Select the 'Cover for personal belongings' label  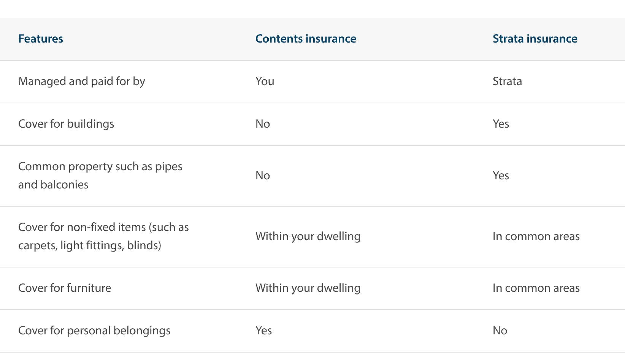tap(94, 331)
